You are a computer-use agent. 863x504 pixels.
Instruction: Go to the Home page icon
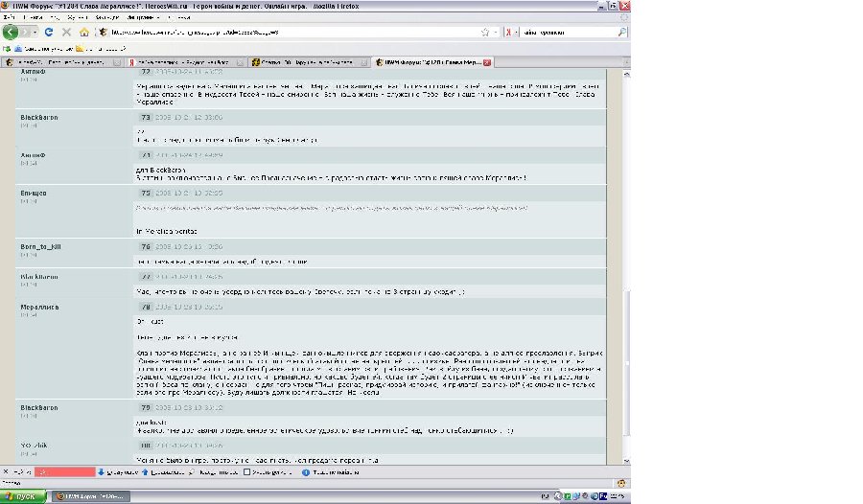coord(84,32)
